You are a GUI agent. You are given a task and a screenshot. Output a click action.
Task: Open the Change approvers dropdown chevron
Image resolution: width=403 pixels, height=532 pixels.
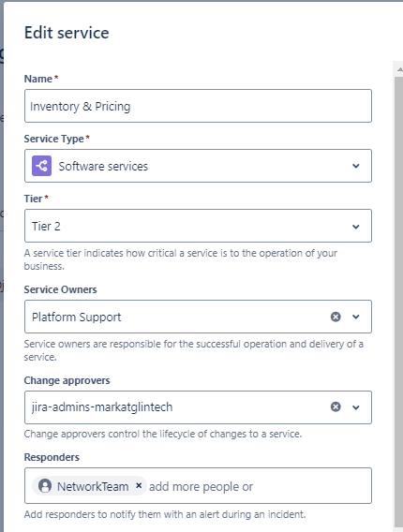[x=355, y=407]
